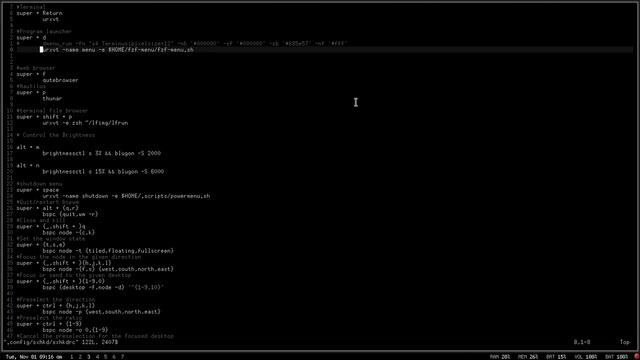
Task: Click the '# Control the Brightness' comment
Action: 56,135
